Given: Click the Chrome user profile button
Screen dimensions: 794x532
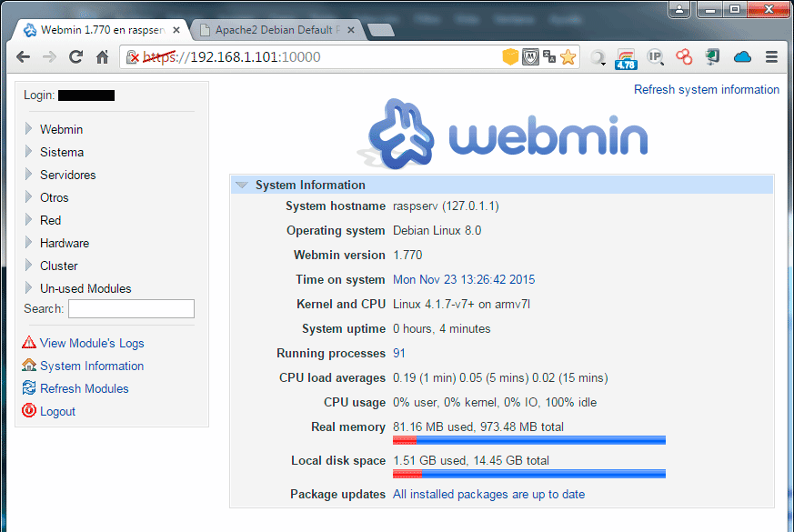Looking at the screenshot, I should [679, 10].
